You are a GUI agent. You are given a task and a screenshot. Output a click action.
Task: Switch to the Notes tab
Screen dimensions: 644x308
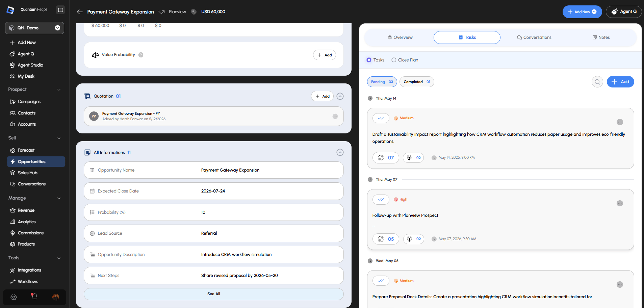[601, 37]
